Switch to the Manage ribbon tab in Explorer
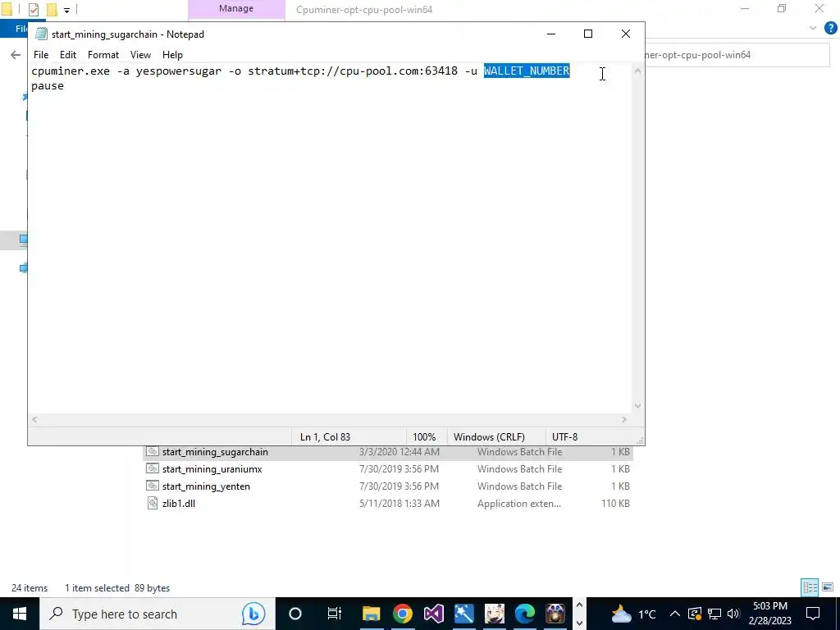Screen dimensions: 840x630 [236, 9]
